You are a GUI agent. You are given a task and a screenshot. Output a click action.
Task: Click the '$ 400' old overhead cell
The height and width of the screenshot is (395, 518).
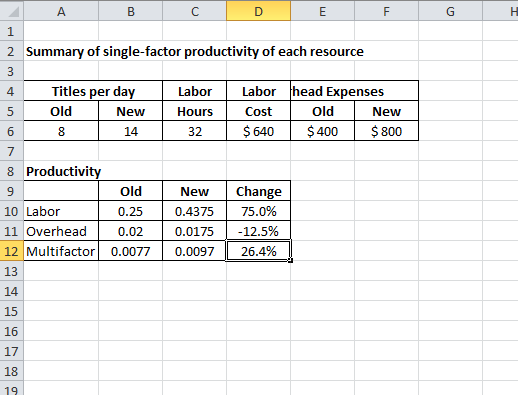(x=323, y=131)
